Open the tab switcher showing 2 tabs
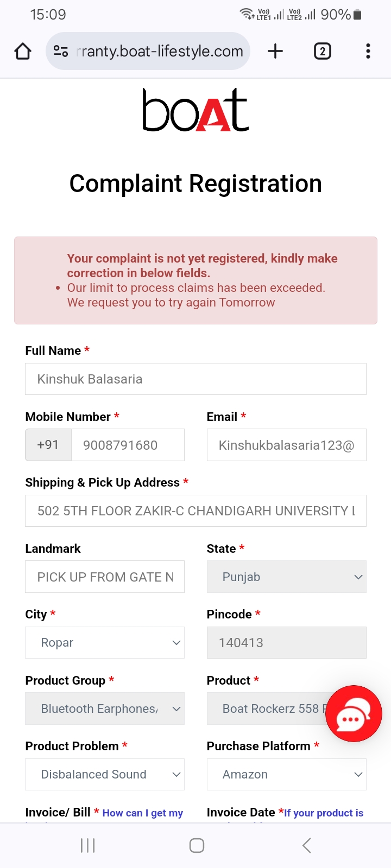The height and width of the screenshot is (868, 391). [x=323, y=52]
